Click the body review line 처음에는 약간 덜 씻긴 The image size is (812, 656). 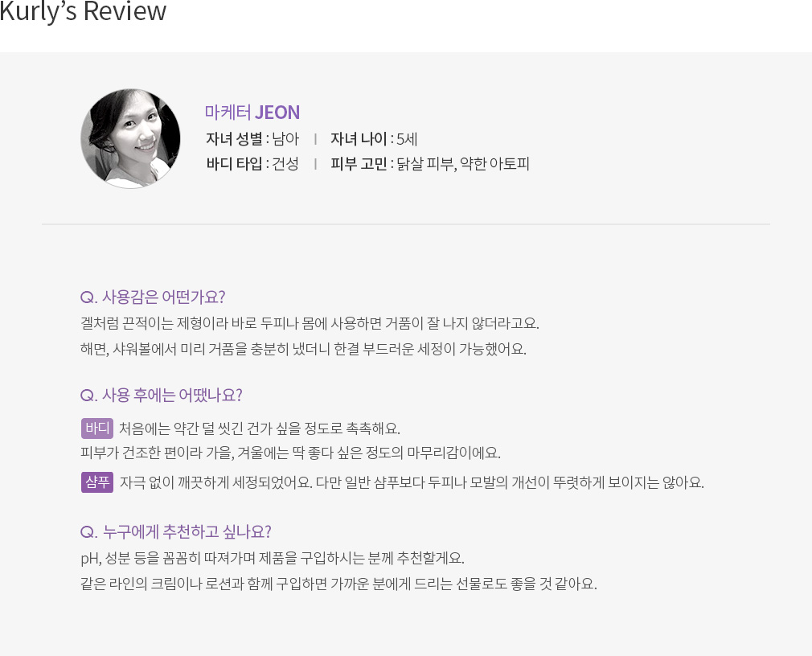(x=260, y=428)
